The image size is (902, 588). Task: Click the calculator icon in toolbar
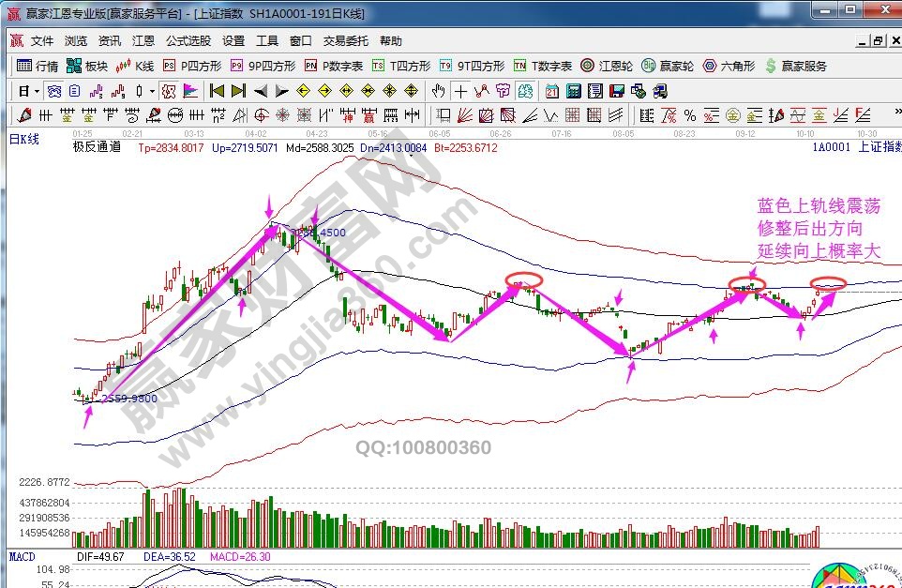pyautogui.click(x=574, y=91)
